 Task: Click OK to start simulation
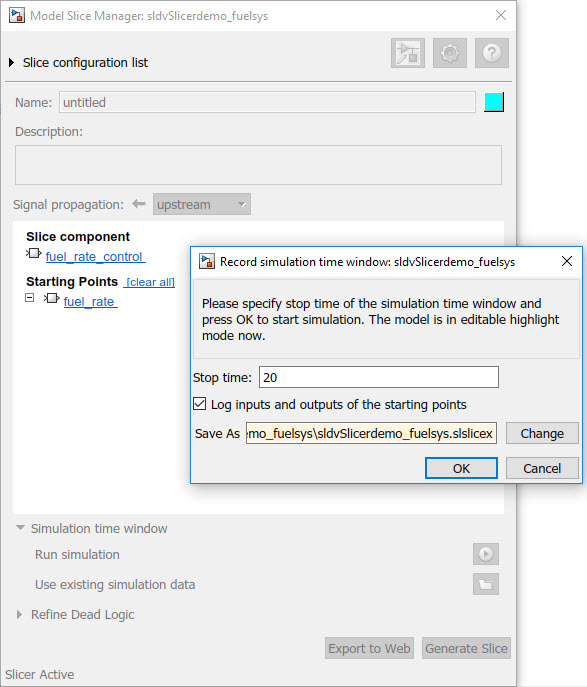click(461, 468)
